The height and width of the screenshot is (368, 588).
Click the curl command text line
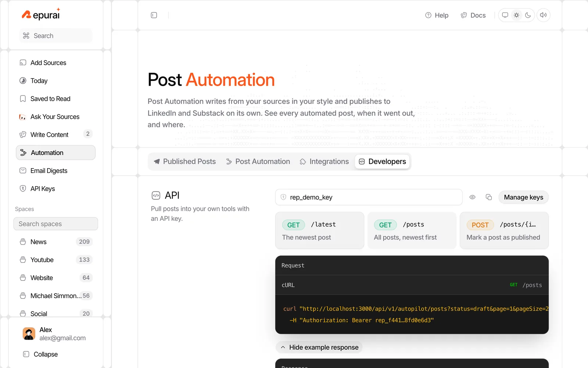[416, 309]
